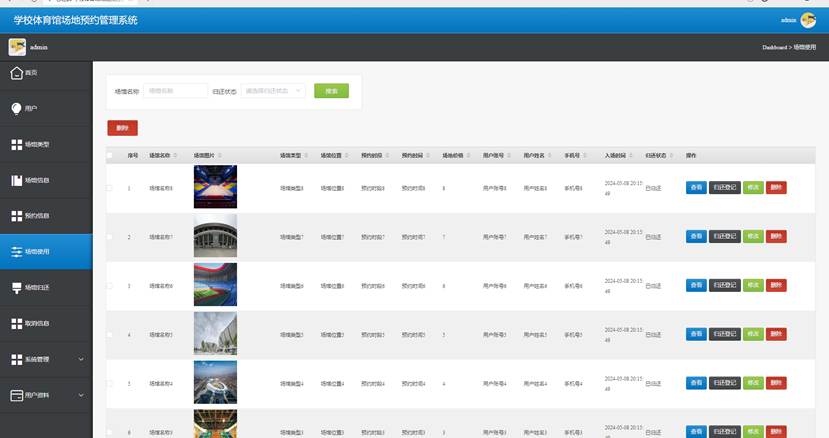
Task: Click red 删除 button in row 序号 4
Action: [x=776, y=334]
